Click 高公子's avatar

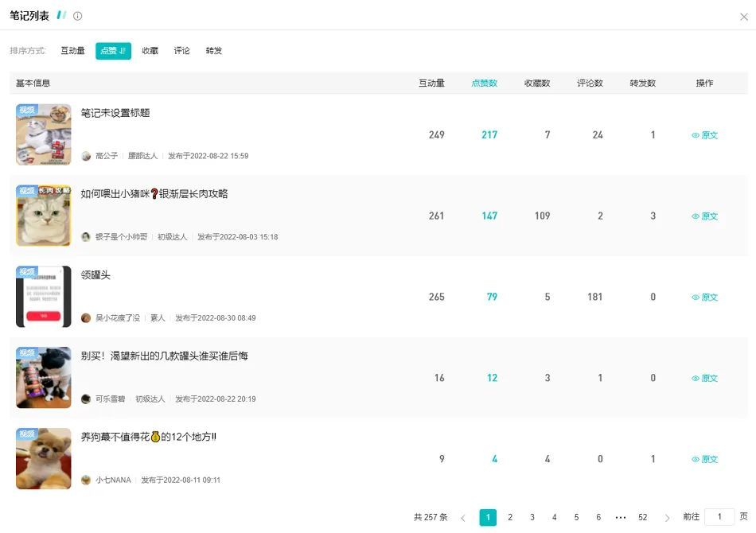tap(85, 156)
